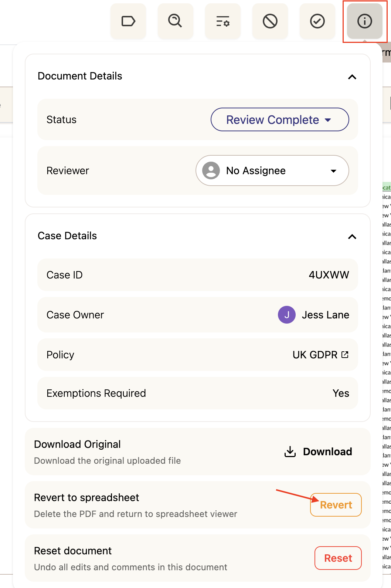The image size is (391, 588).
Task: Open the list settings tool
Action: (223, 21)
